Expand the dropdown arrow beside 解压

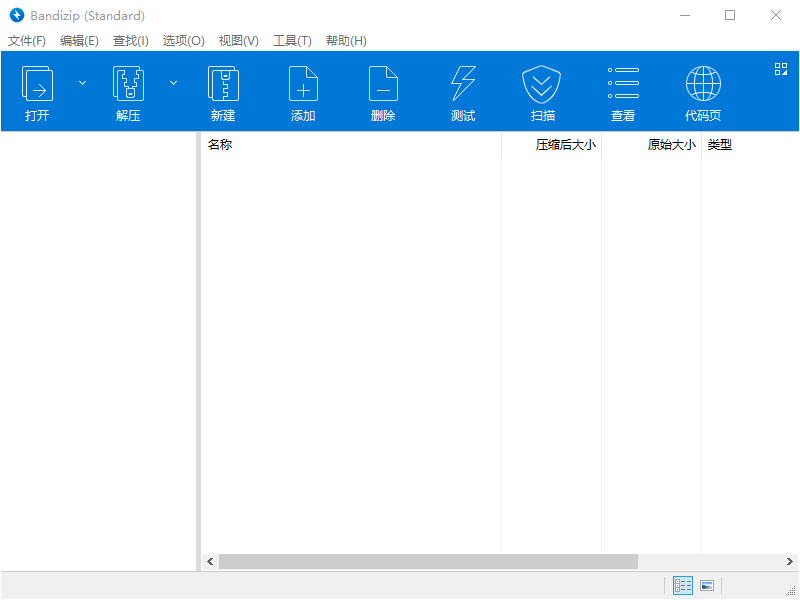coord(173,83)
